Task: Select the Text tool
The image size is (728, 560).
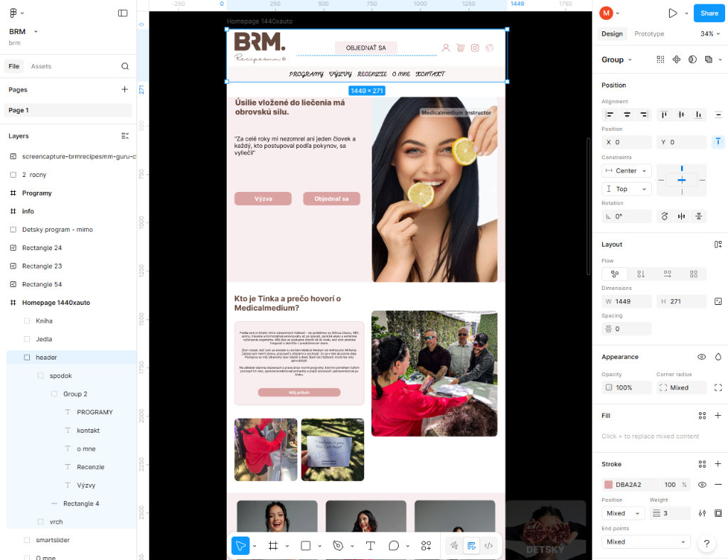Action: coord(370,546)
